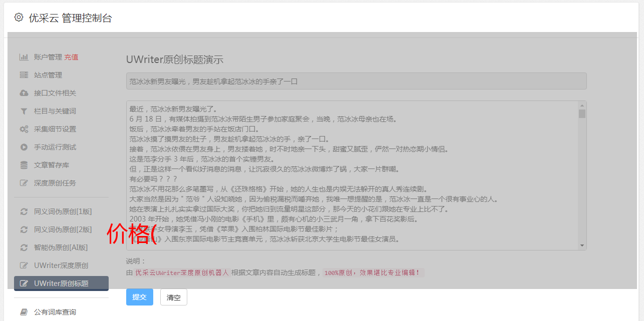The width and height of the screenshot is (644, 321).
Task: Click the line 这是范李分手 3 年后
Action: (x=202, y=159)
